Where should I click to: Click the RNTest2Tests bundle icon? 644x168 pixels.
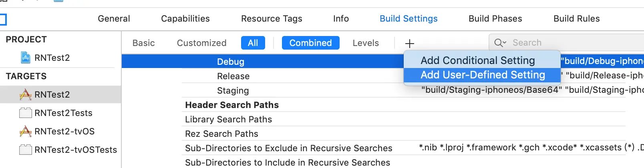point(26,113)
